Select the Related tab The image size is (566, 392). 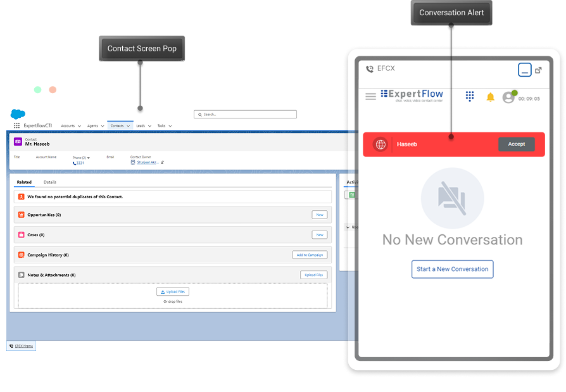24,182
